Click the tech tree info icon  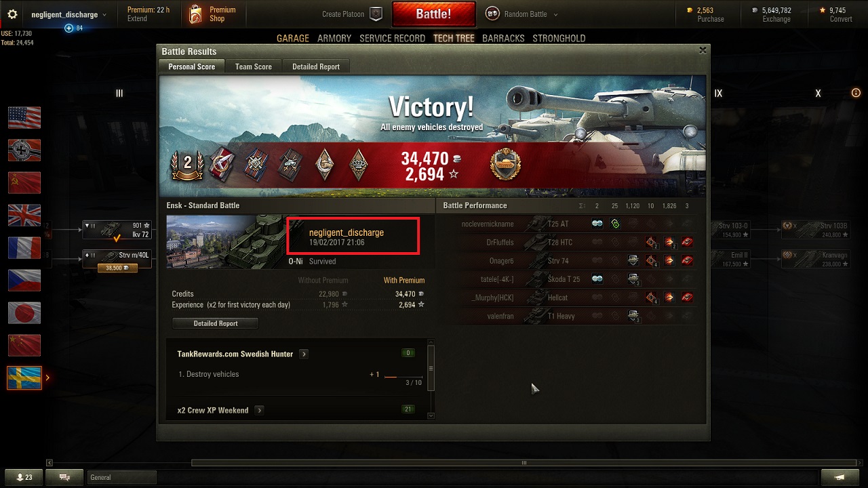[x=856, y=93]
